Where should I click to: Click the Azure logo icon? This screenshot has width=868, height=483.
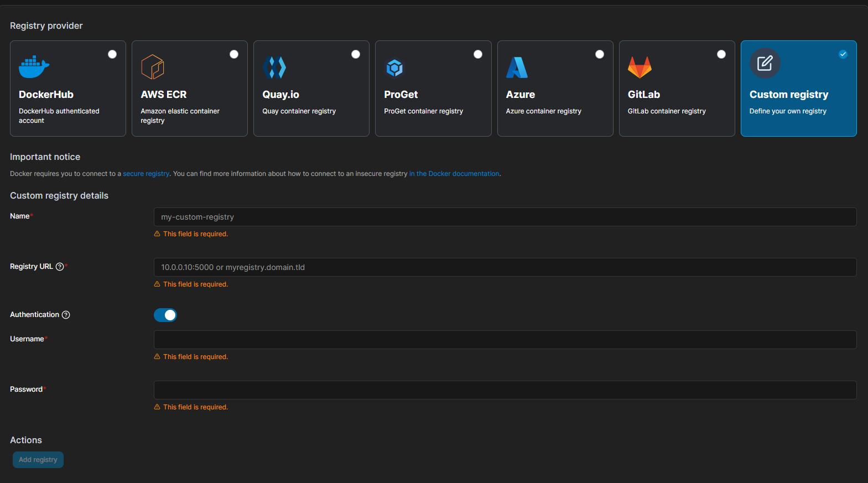pos(517,67)
